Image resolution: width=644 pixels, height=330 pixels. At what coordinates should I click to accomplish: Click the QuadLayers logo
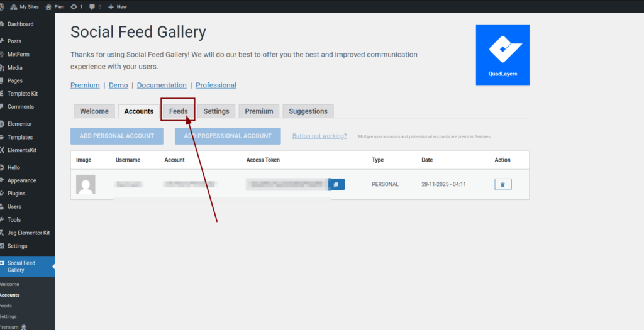502,55
